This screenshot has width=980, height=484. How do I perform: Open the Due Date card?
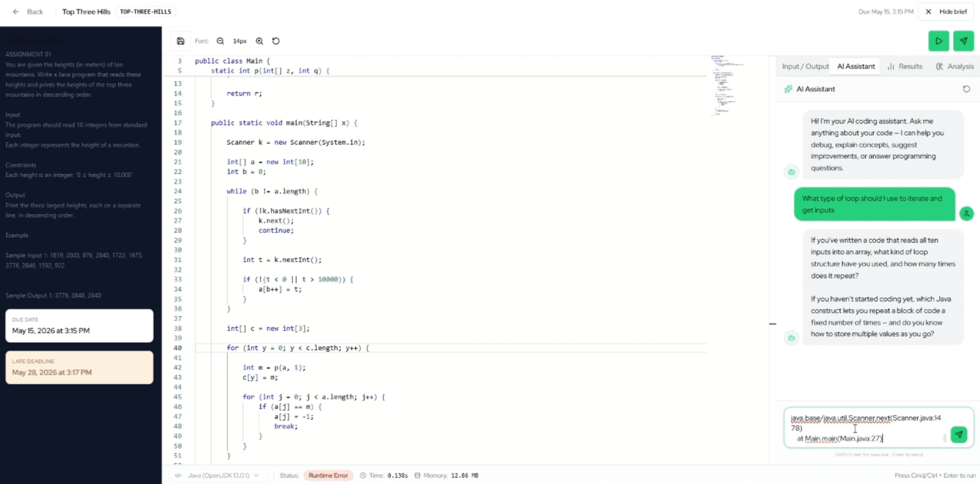80,325
